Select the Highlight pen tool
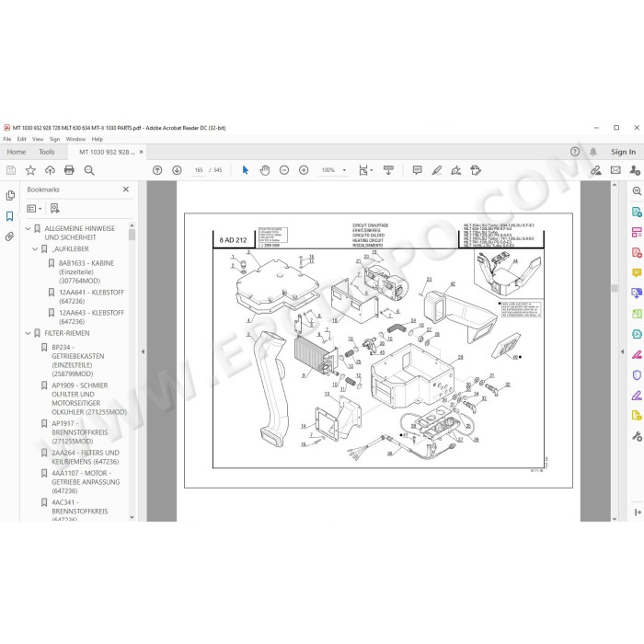This screenshot has width=644, height=644. [x=437, y=170]
